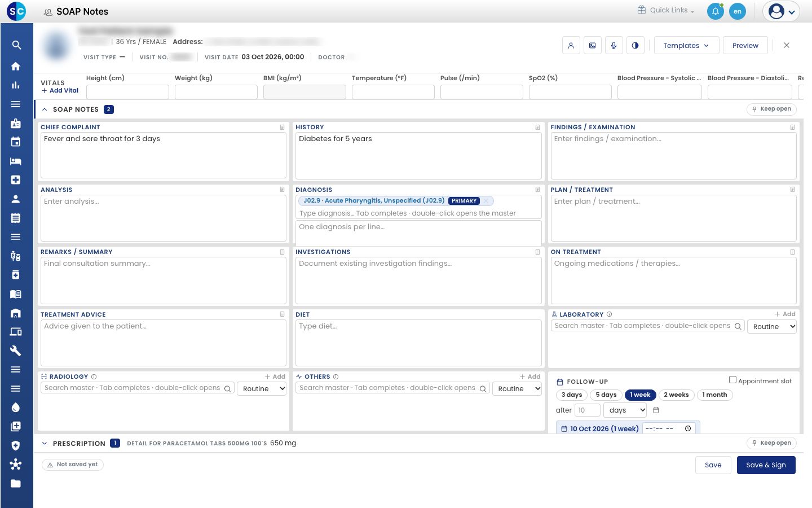
Task: Select the 5 days follow-up option
Action: 606,395
